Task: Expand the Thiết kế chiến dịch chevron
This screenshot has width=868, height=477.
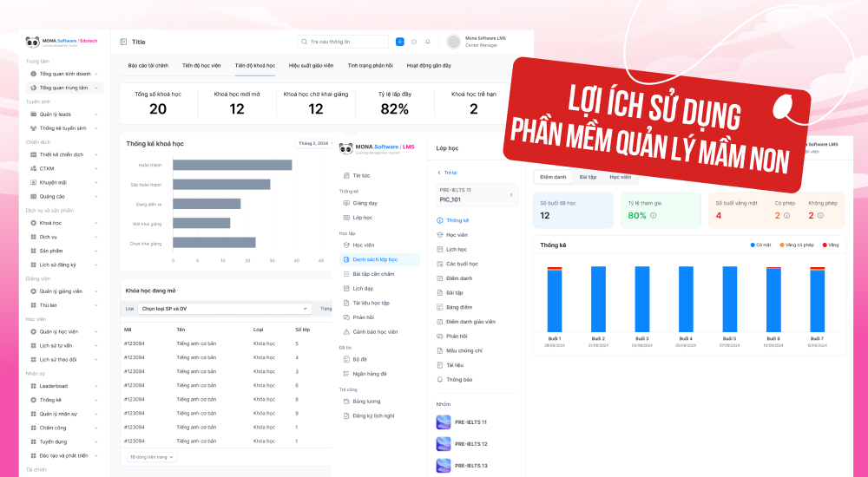Action: point(96,155)
